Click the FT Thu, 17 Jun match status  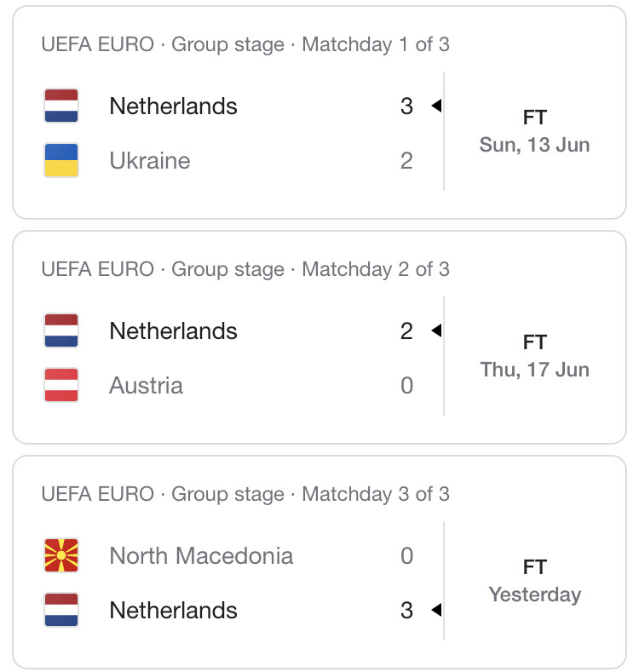click(x=535, y=356)
